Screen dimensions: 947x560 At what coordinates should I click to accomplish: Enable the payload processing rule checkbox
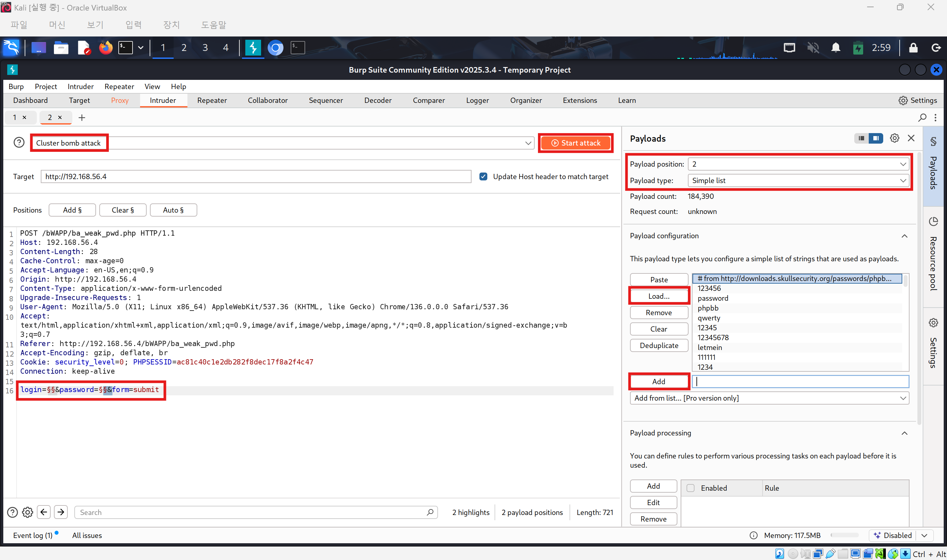(690, 488)
